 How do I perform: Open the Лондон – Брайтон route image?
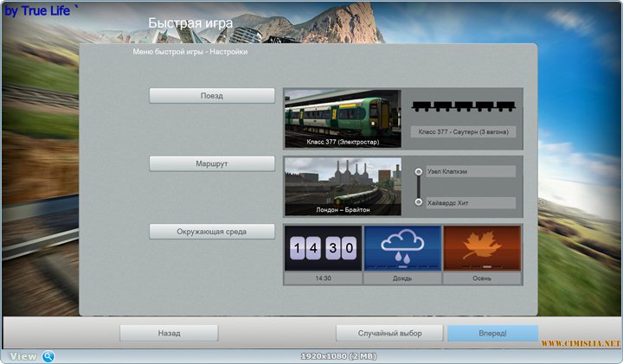pyautogui.click(x=343, y=186)
